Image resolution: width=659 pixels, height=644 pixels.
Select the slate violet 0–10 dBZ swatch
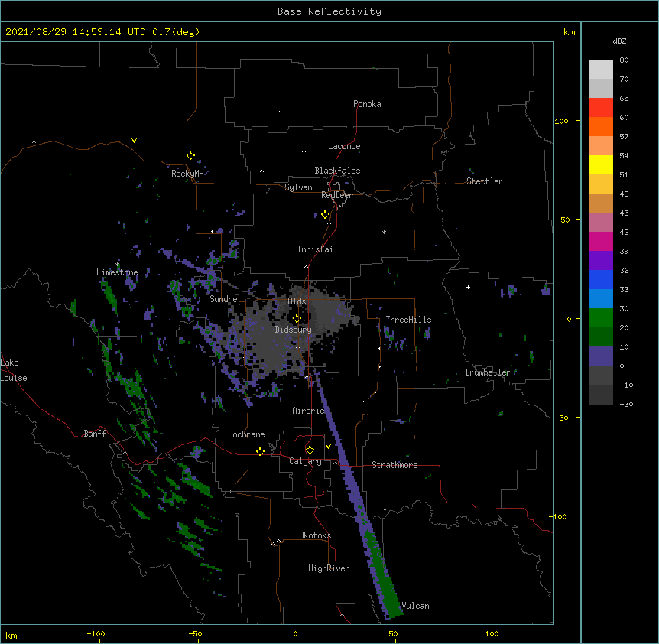click(601, 356)
